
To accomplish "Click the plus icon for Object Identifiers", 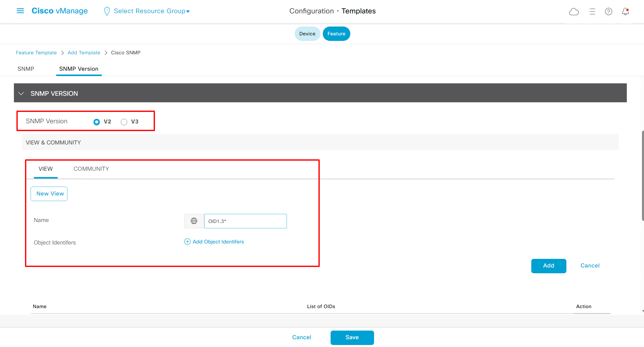I will point(187,242).
